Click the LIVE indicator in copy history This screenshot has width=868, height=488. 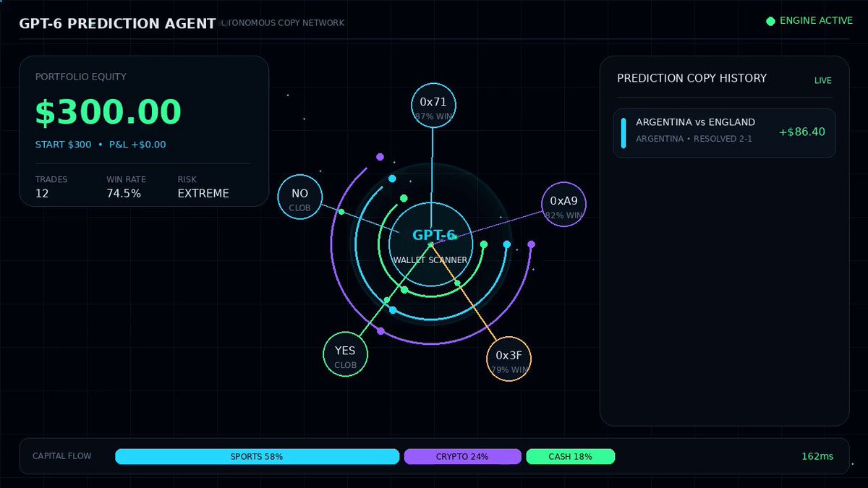tap(823, 81)
